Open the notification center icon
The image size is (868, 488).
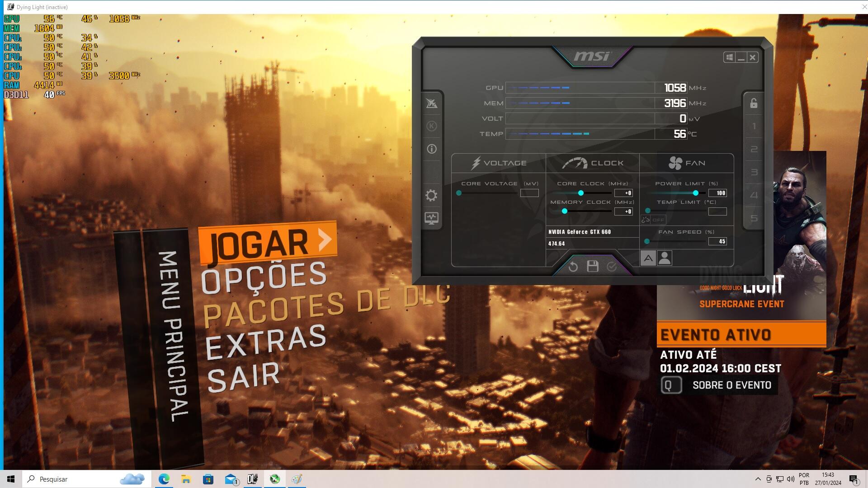pyautogui.click(x=854, y=479)
